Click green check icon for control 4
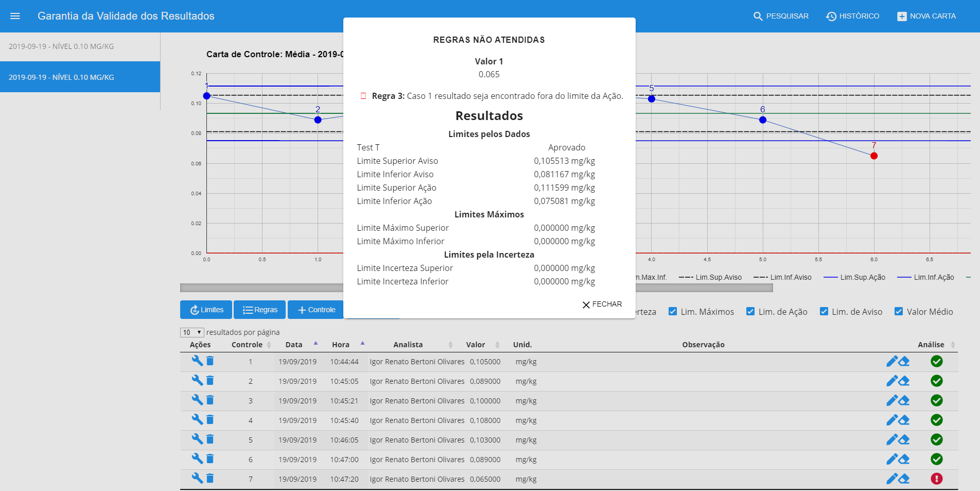Viewport: 980px width, 491px height. tap(936, 420)
